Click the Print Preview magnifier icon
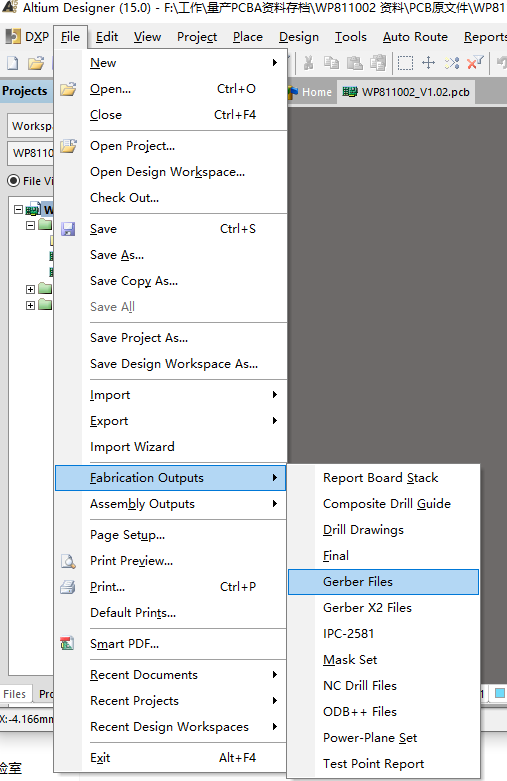The width and height of the screenshot is (507, 781). [68, 561]
